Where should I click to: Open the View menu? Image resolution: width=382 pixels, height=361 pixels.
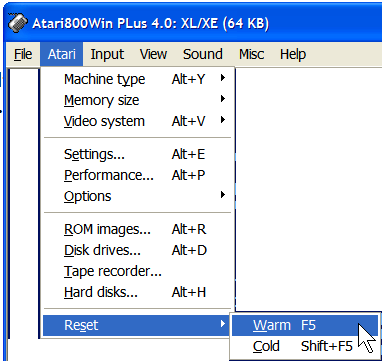(153, 54)
